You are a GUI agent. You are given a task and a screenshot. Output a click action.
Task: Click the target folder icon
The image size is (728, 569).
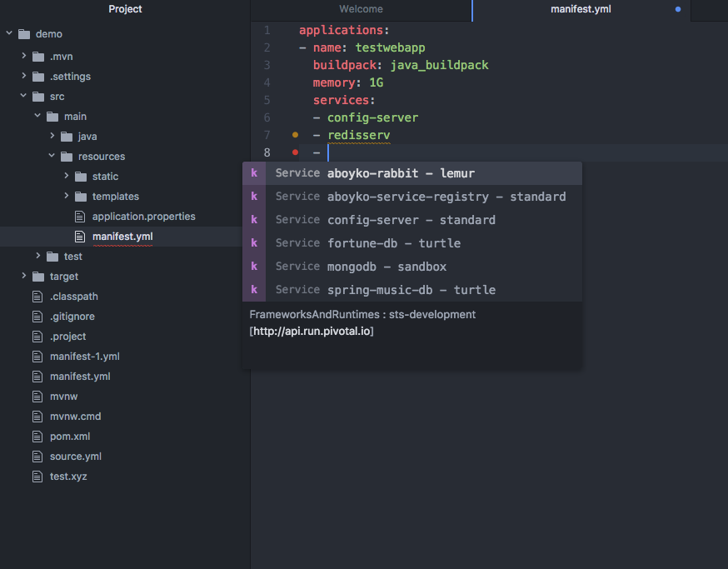[38, 277]
